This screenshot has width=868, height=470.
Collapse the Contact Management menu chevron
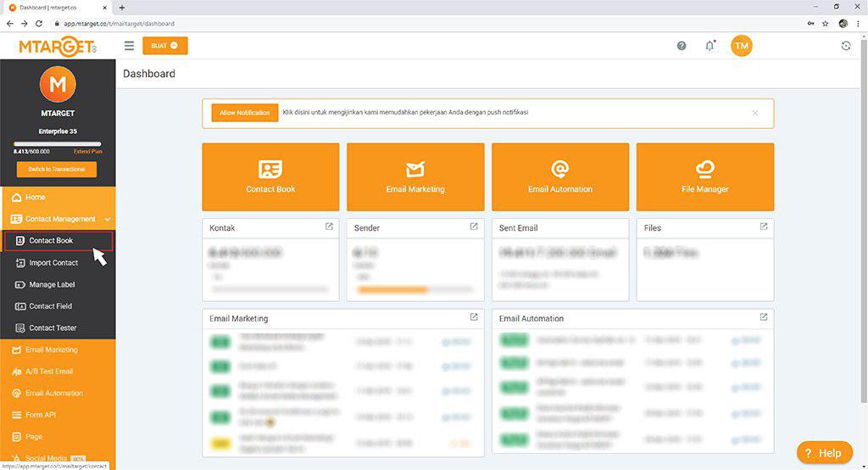coord(108,220)
